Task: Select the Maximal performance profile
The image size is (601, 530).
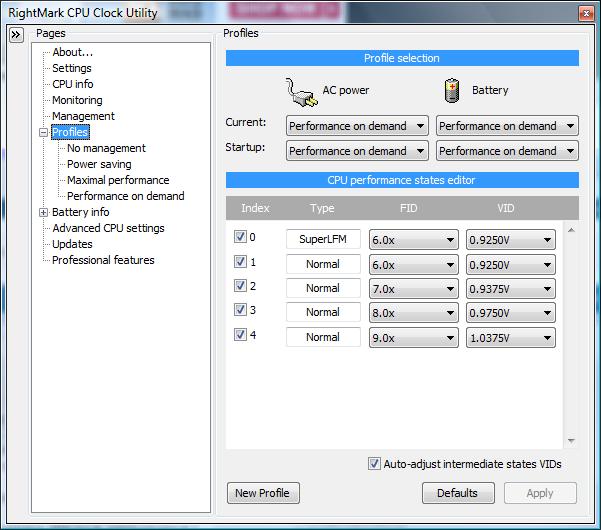Action: click(x=118, y=180)
